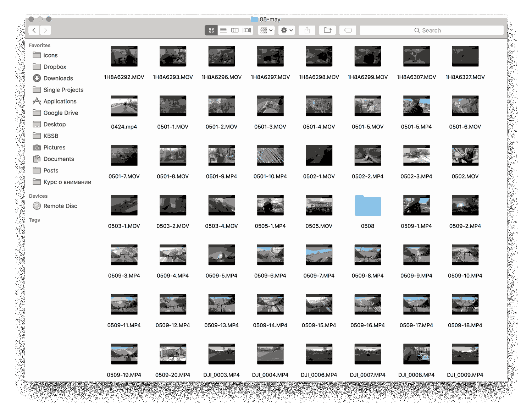The image size is (532, 417).
Task: Click the Tags section header
Action: coord(34,220)
